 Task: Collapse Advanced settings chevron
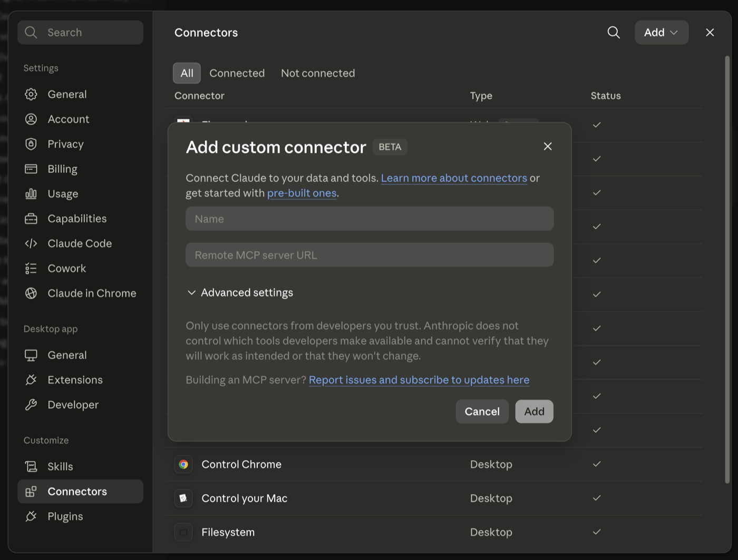click(191, 292)
